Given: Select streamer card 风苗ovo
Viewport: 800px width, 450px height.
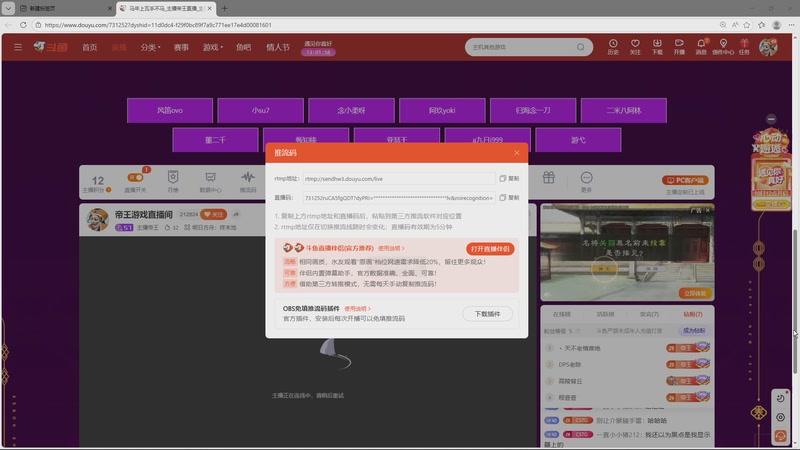Looking at the screenshot, I should [x=170, y=110].
